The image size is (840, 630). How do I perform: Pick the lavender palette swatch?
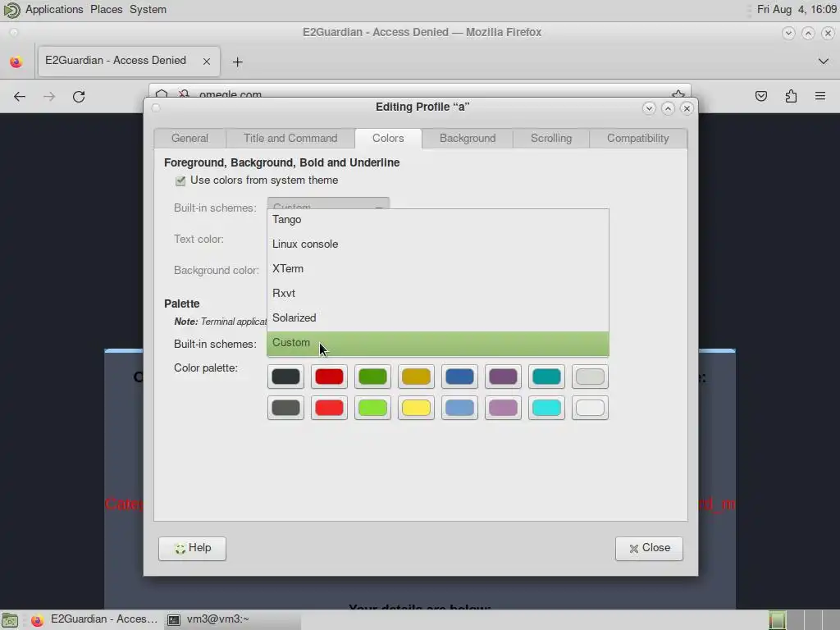[x=503, y=408]
